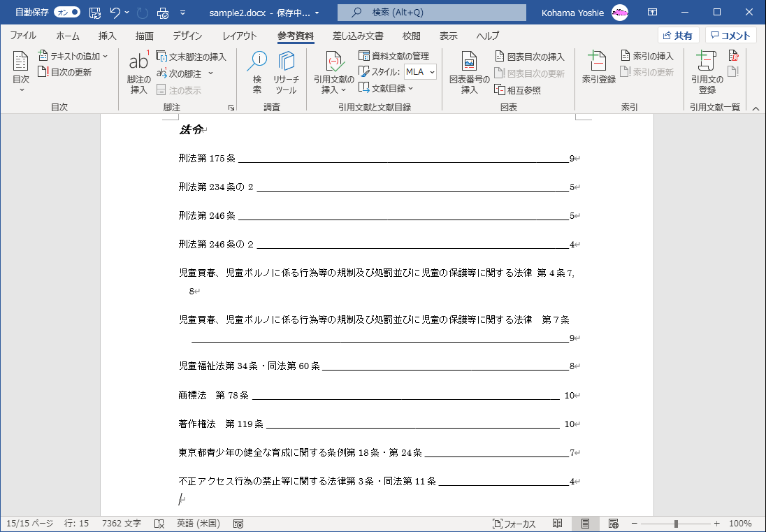The height and width of the screenshot is (532, 766).
Task: Open the Undo history dropdown arrow
Action: pyautogui.click(x=127, y=13)
